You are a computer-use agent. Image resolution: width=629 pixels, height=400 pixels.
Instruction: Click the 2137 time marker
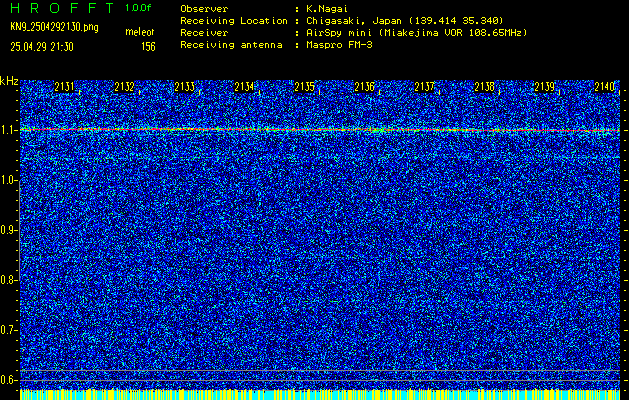424,87
